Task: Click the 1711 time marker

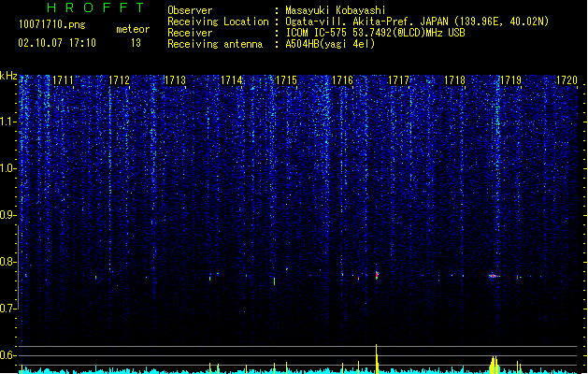Action: point(63,80)
